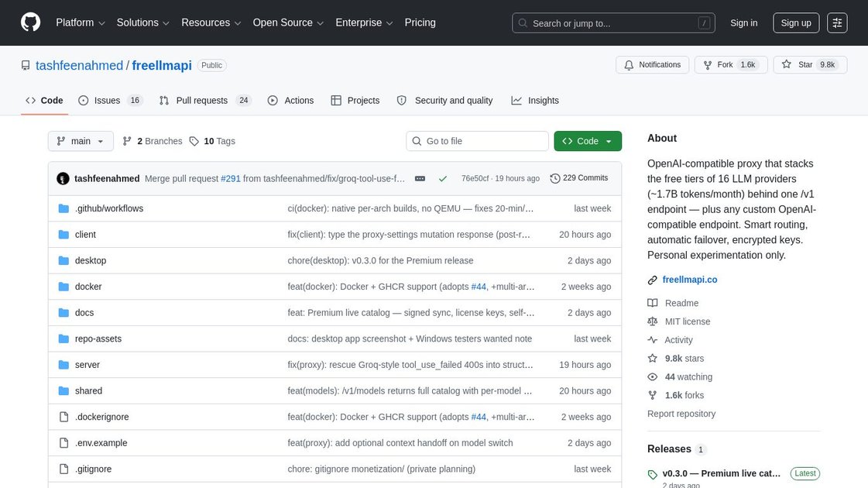Click the pulse icon beside Activity

point(653,340)
